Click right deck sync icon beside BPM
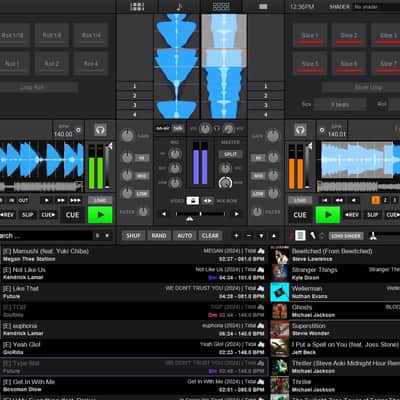The image size is (400, 400). pos(322,130)
